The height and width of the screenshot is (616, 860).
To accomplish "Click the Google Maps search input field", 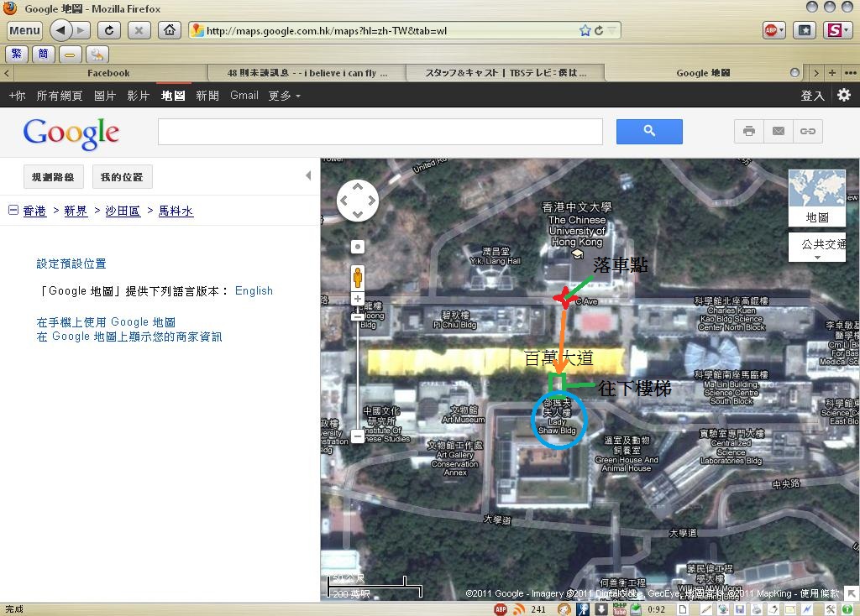I will (x=380, y=132).
